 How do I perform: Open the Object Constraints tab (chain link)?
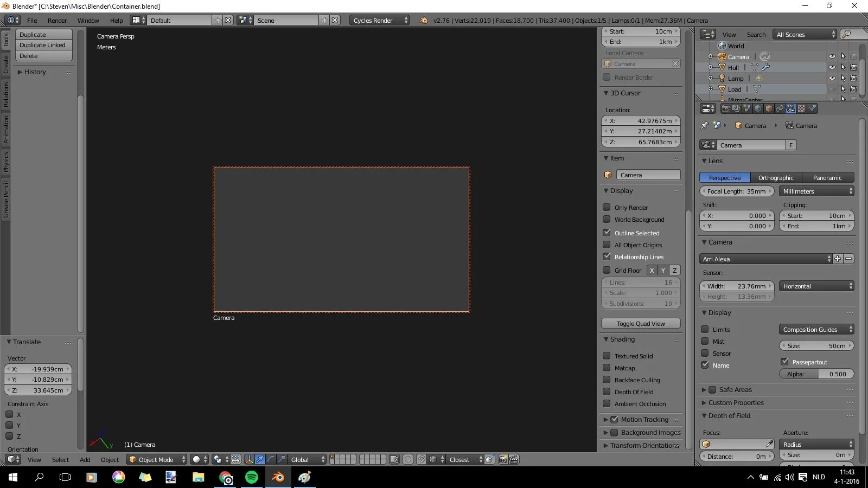coord(780,108)
